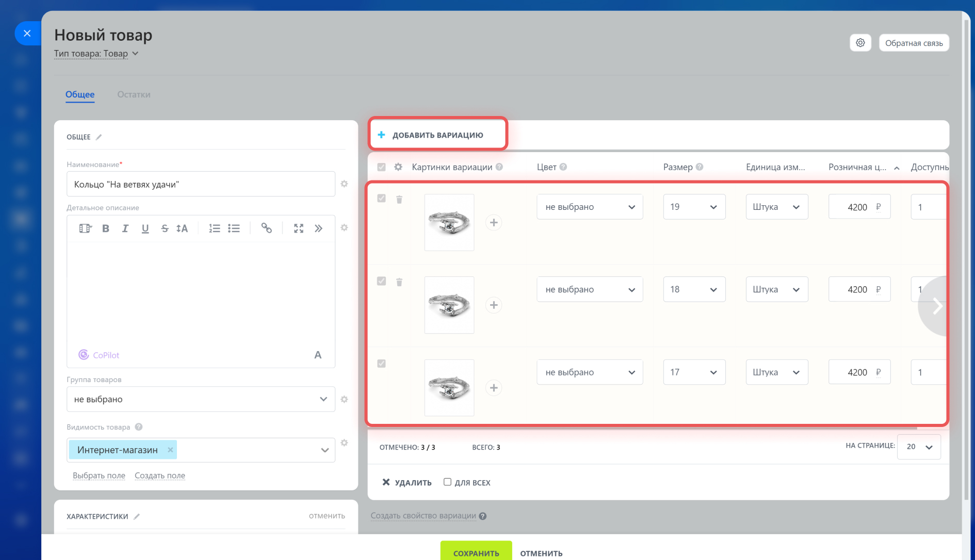
Task: Toggle the select-all variations checkbox
Action: point(381,167)
